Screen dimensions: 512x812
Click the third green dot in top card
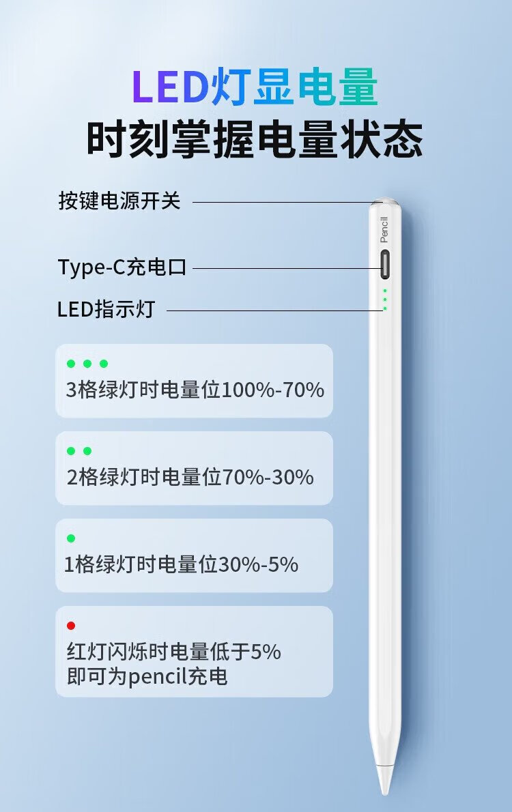tap(104, 364)
